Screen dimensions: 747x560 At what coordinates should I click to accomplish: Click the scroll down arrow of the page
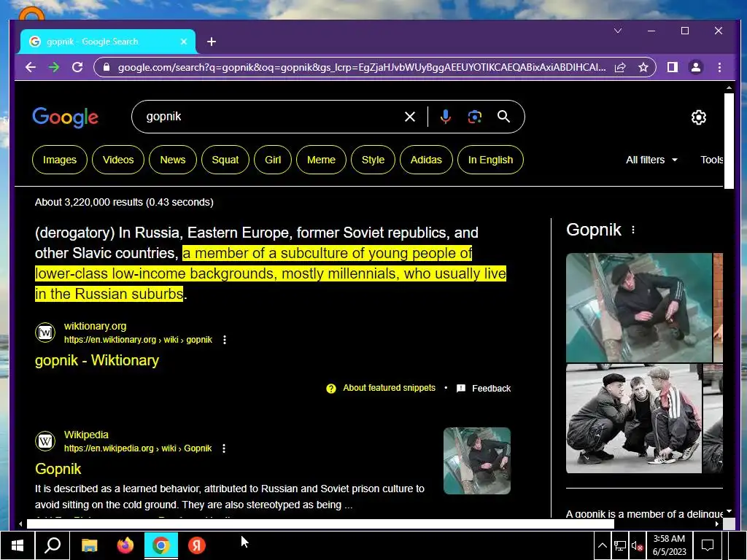click(x=729, y=511)
